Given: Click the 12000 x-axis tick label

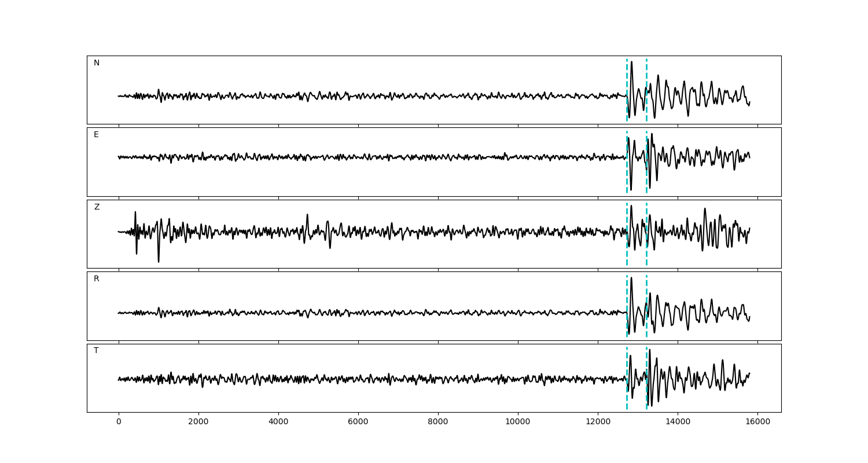Looking at the screenshot, I should click(598, 422).
